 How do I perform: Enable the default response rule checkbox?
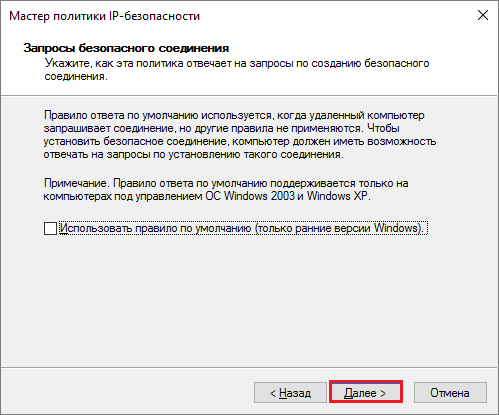point(50,229)
